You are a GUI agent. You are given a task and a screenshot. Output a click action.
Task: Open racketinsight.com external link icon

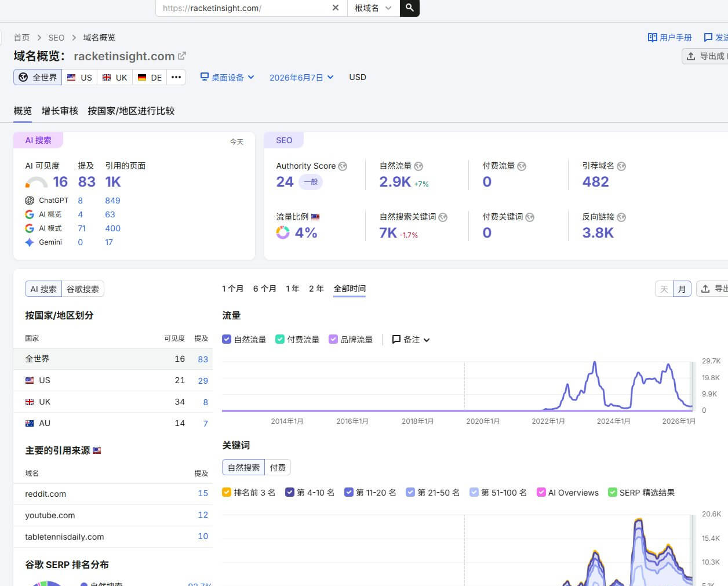click(x=182, y=56)
